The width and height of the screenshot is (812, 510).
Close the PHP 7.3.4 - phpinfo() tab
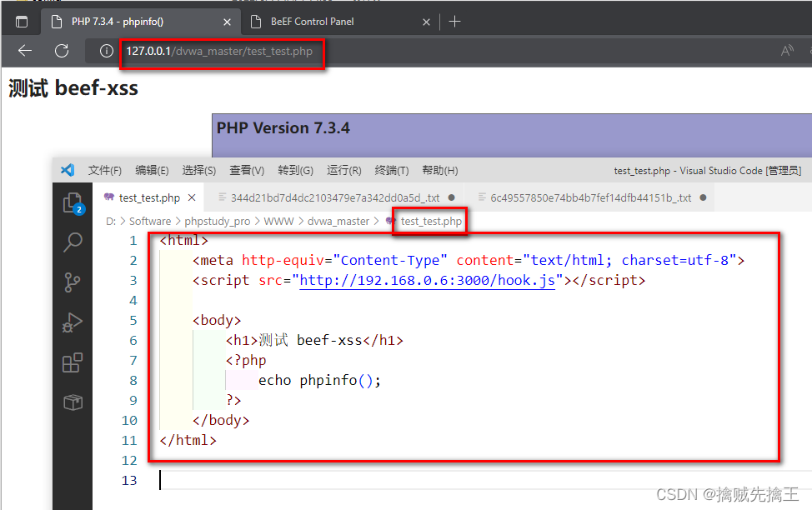227,22
